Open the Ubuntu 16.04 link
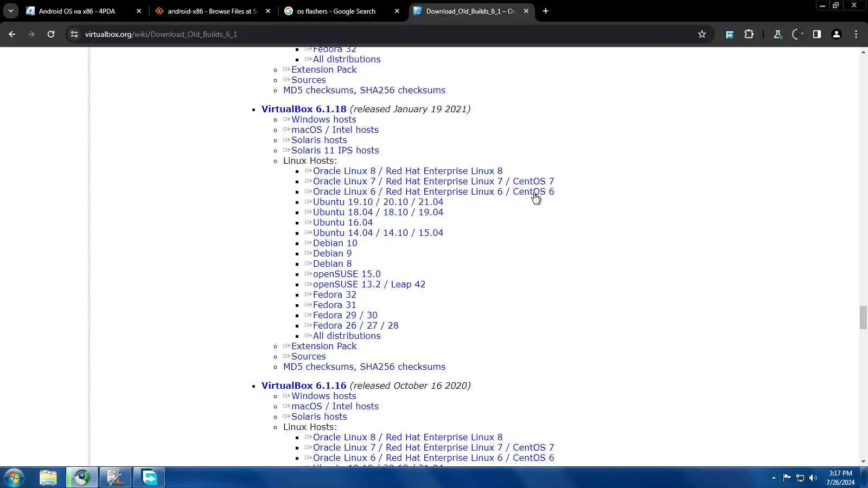Screen dimensions: 868x488 pos(343,222)
